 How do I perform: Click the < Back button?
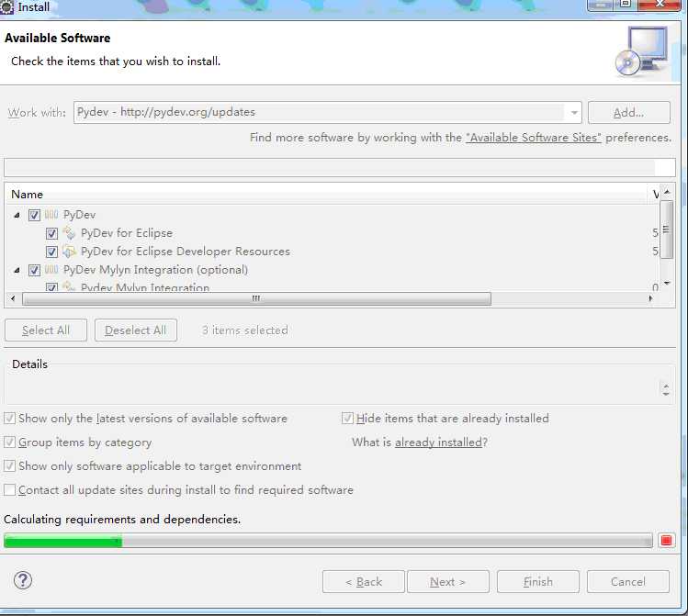tap(364, 582)
